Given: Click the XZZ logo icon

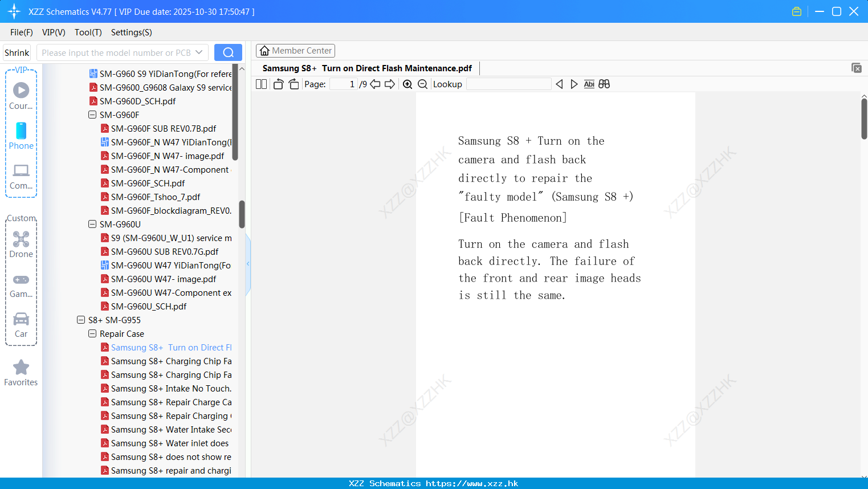Looking at the screenshot, I should [14, 11].
